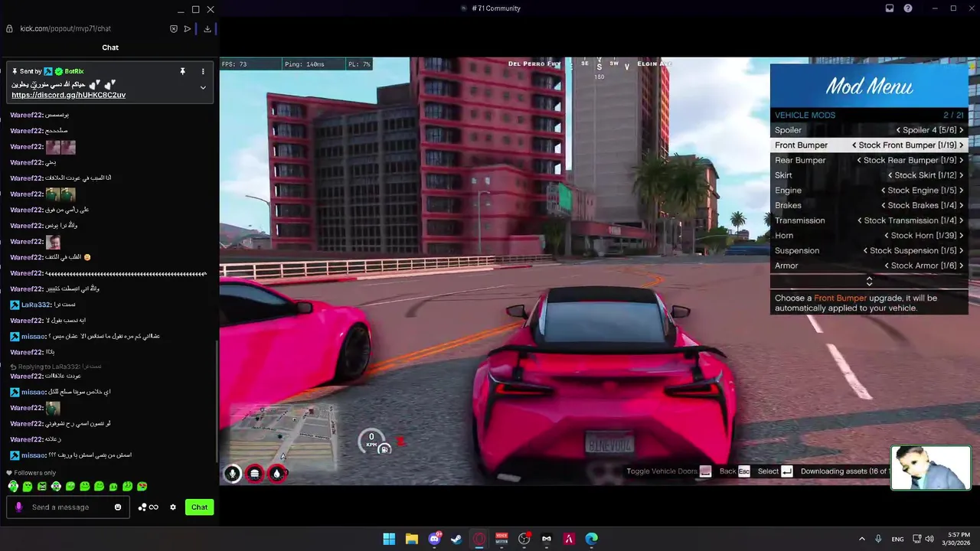Open Voicemeeter from the taskbar

tap(501, 539)
